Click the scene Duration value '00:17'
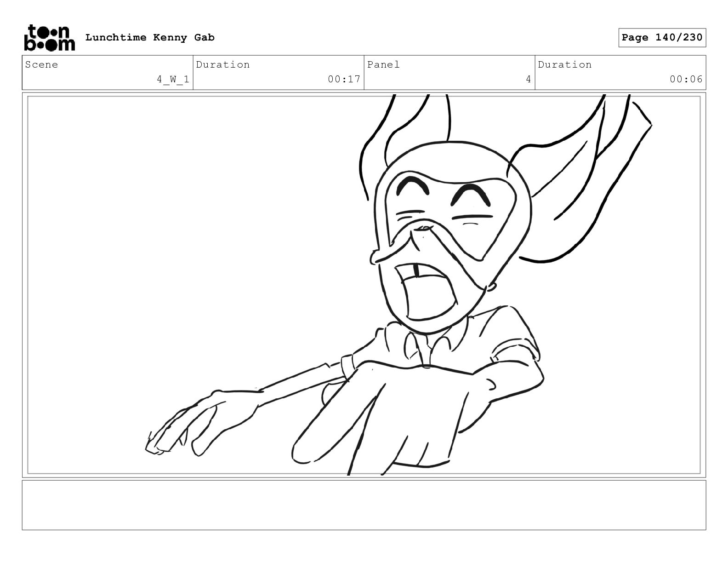The image size is (728, 563). coord(344,79)
